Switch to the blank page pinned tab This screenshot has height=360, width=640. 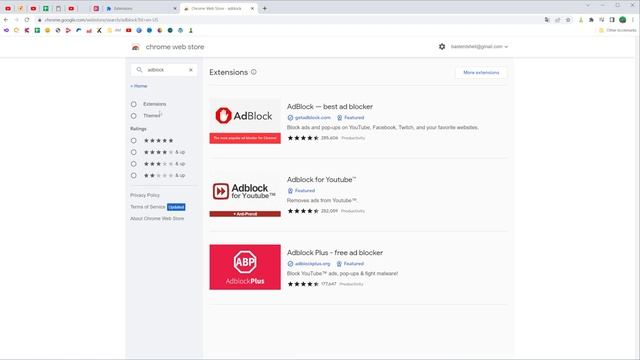pos(58,8)
